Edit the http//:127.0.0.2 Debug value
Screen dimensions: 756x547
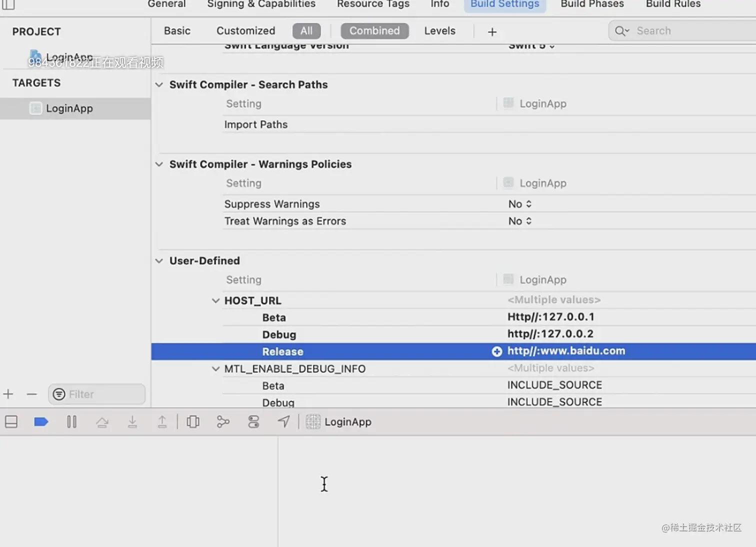(x=550, y=334)
